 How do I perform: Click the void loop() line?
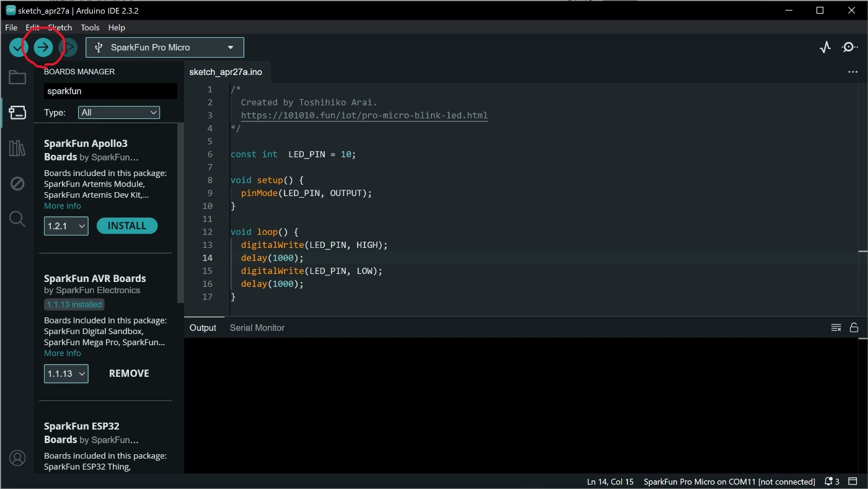(265, 232)
